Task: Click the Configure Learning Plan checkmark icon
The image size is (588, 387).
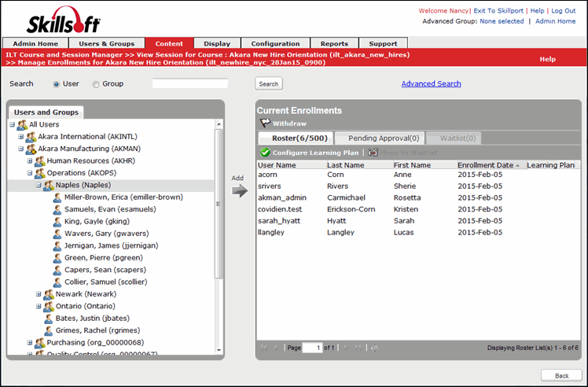Action: [265, 152]
